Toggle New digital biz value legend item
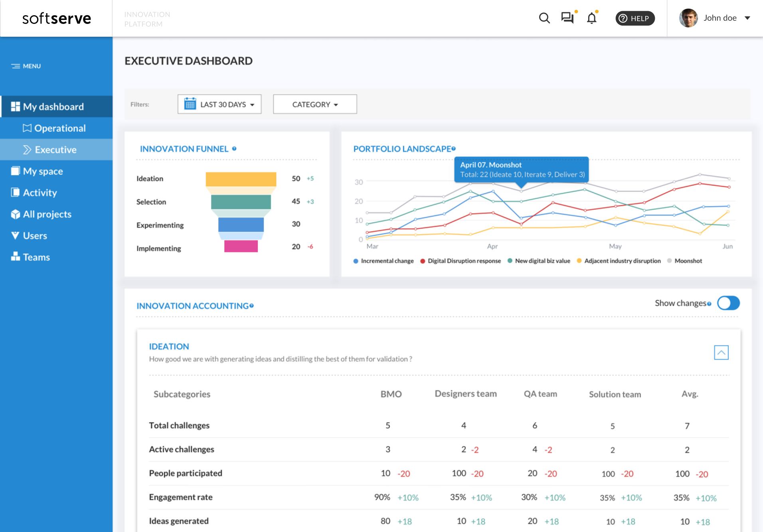763x532 pixels. pos(539,261)
